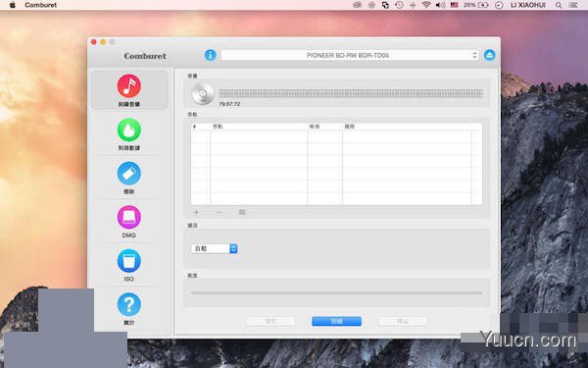Click the blue info button beside drive selector
The height and width of the screenshot is (368, 588).
[x=211, y=55]
